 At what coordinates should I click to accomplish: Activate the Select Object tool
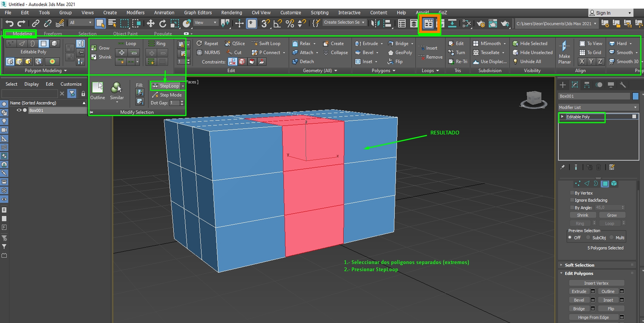(100, 23)
